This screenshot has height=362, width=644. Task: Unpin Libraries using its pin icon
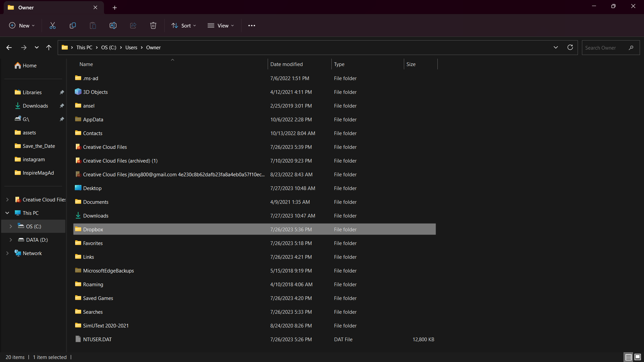(x=62, y=92)
